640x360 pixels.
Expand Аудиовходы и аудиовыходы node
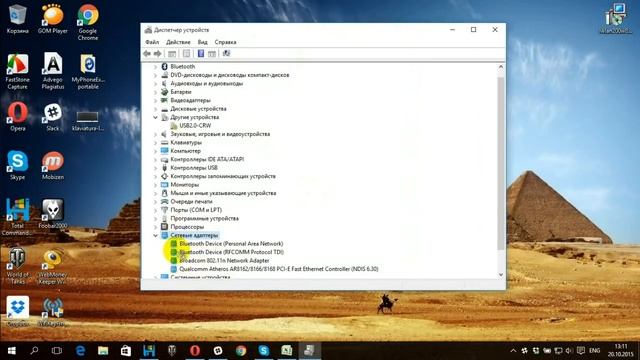[155, 84]
